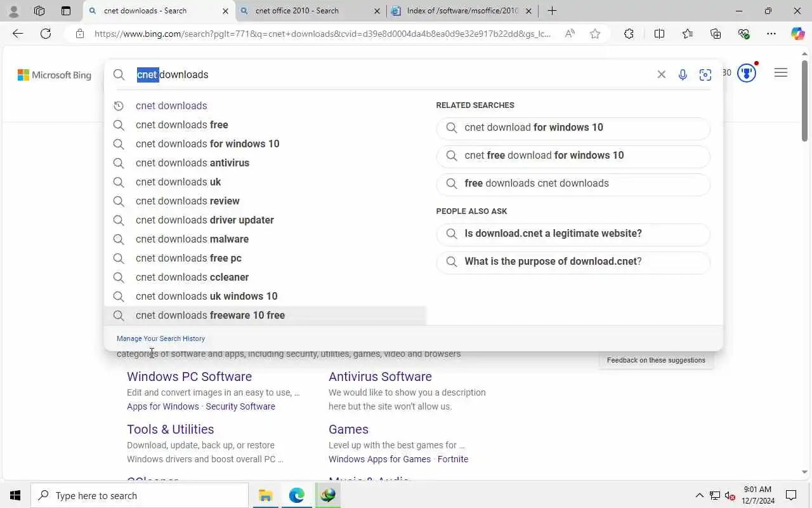This screenshot has width=812, height=508.
Task: Click the page vertical scrollbar thumb
Action: [804, 100]
